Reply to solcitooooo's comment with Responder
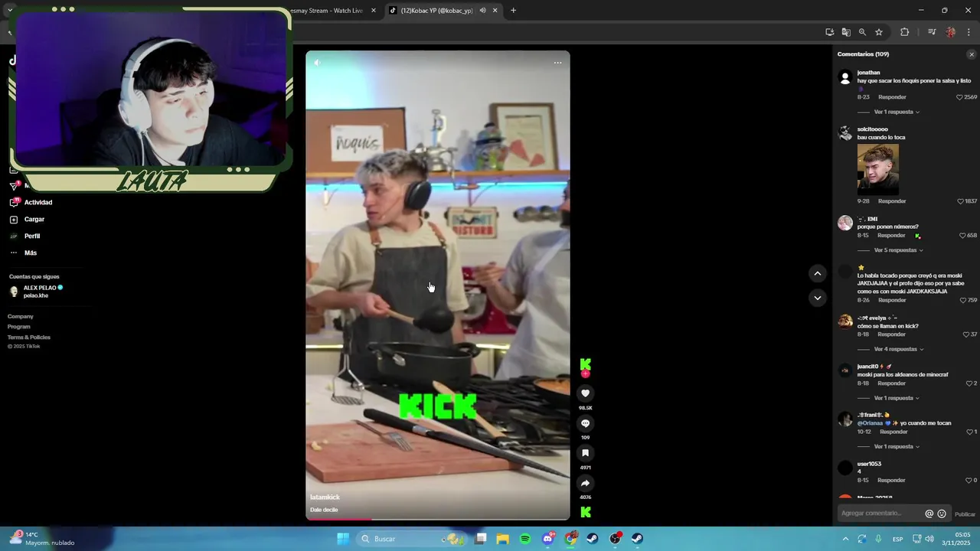Screen dimensions: 980x551 pyautogui.click(x=892, y=201)
